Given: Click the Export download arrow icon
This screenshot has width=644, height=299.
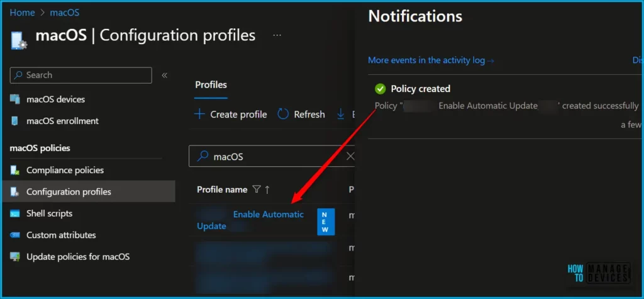Looking at the screenshot, I should [x=340, y=115].
